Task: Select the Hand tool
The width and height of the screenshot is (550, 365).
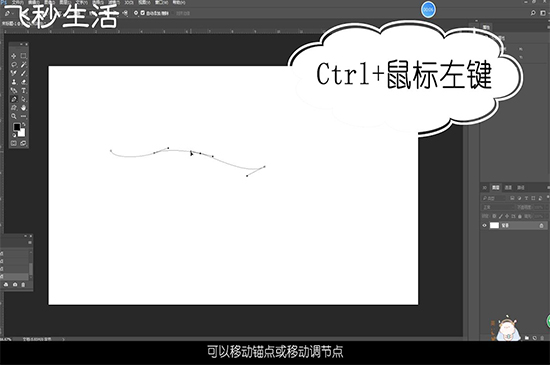Action: 23,108
